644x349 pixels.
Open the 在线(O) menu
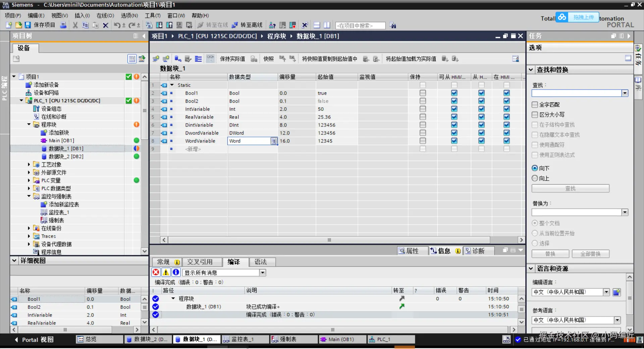tap(105, 15)
